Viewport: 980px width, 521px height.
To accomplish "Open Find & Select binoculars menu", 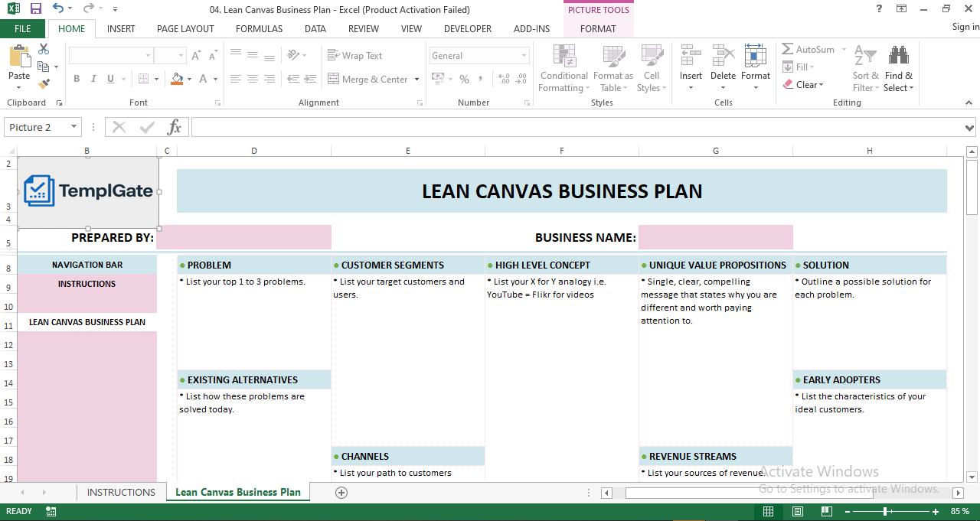I will (898, 69).
